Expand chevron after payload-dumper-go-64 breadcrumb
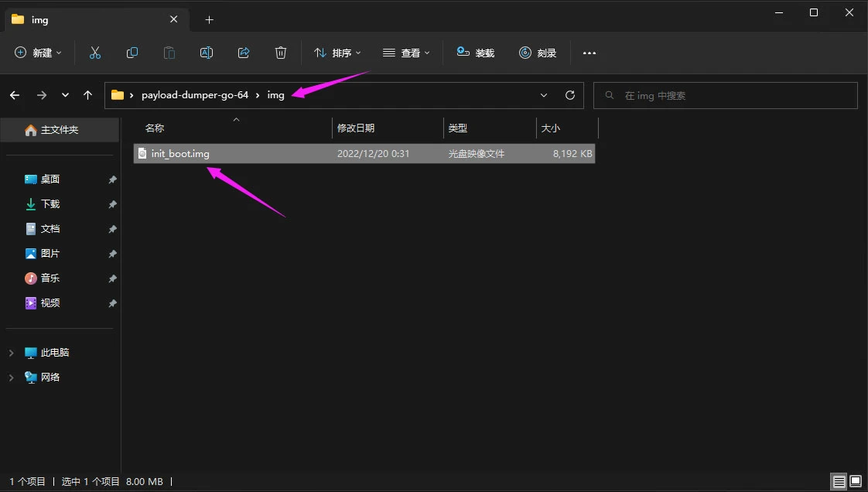Screen dimensions: 868x492 (x=258, y=96)
